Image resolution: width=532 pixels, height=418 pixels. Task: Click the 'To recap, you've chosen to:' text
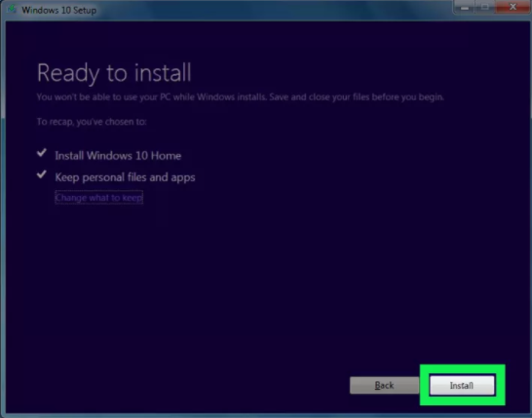coord(92,122)
